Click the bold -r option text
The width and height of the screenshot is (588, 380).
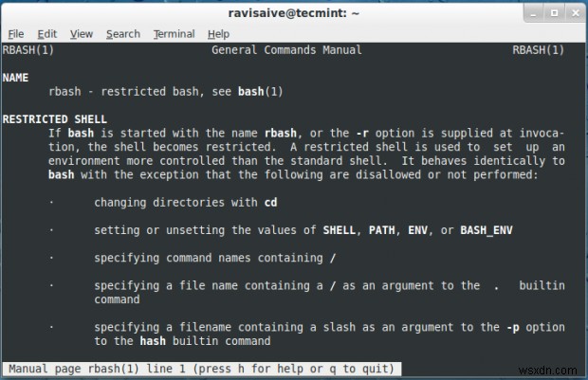362,133
